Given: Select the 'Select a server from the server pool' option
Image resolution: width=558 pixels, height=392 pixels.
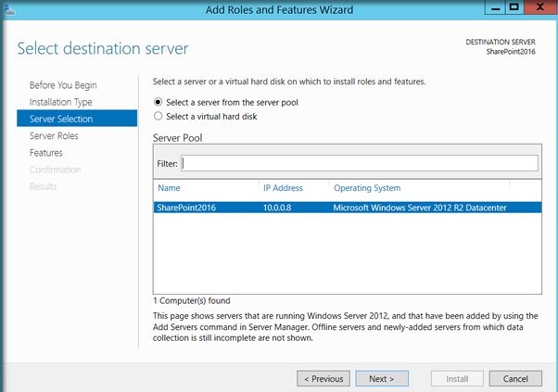Looking at the screenshot, I should [x=158, y=101].
